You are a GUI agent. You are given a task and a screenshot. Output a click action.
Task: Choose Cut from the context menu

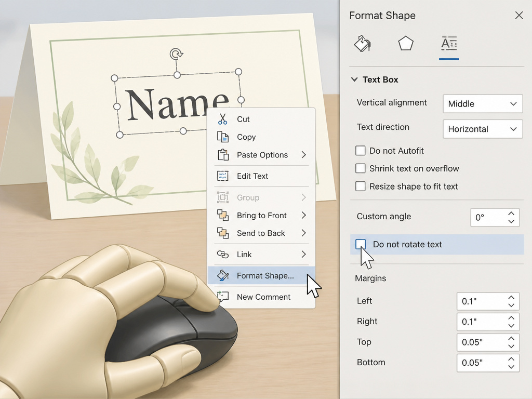tap(261, 119)
